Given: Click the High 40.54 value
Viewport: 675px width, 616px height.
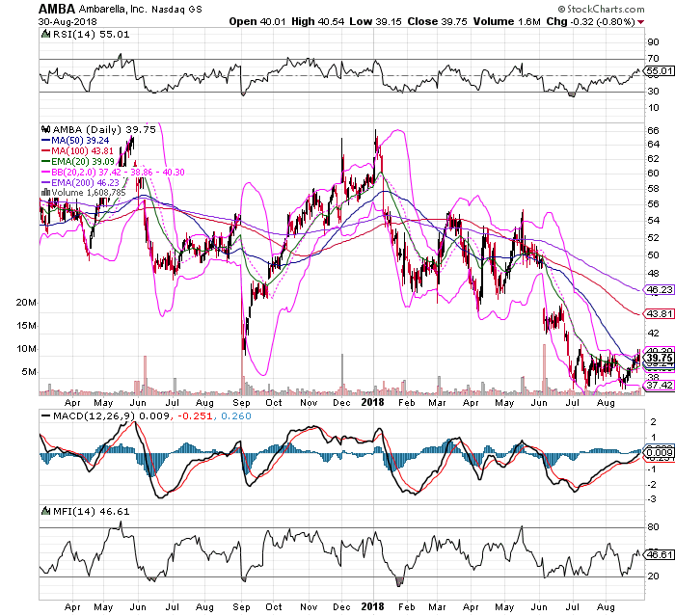Looking at the screenshot, I should [x=317, y=21].
